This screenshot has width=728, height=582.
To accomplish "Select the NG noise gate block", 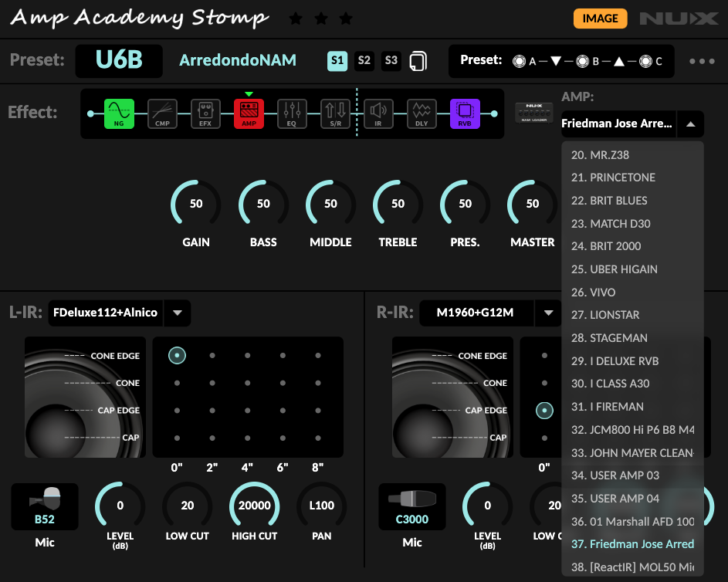I will pos(119,113).
